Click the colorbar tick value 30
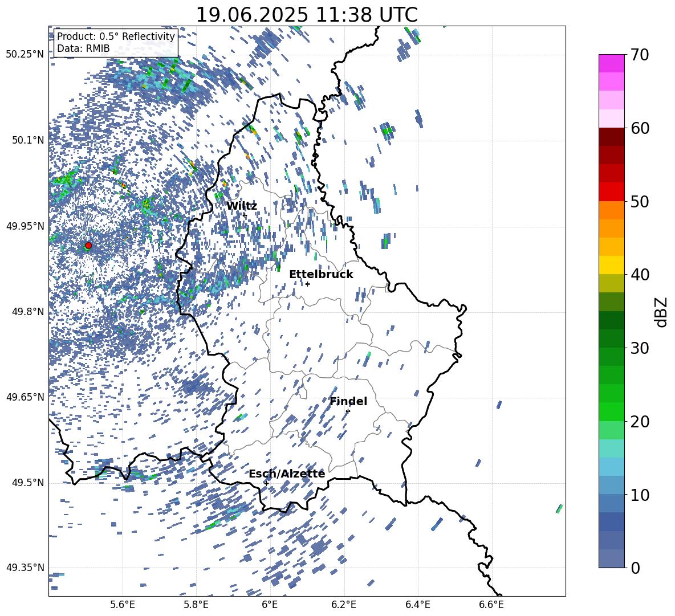 [640, 348]
